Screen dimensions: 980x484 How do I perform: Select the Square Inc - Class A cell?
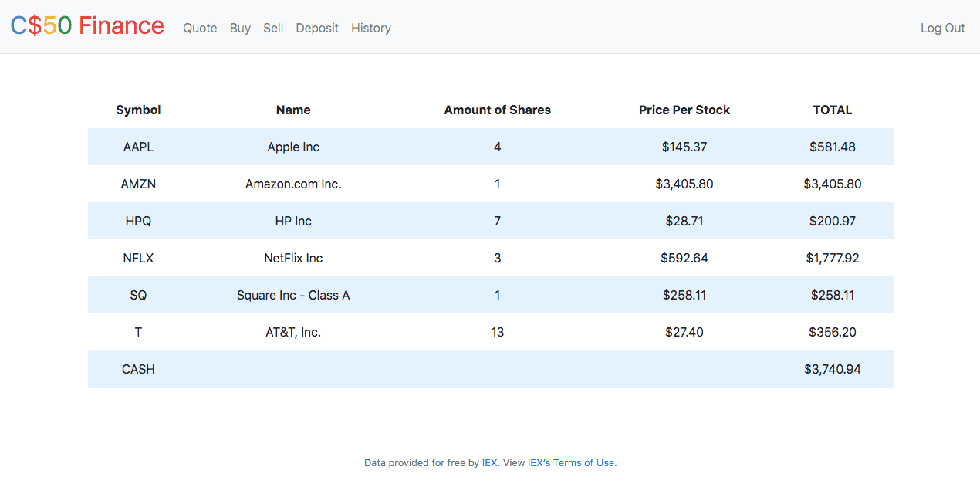pos(293,295)
